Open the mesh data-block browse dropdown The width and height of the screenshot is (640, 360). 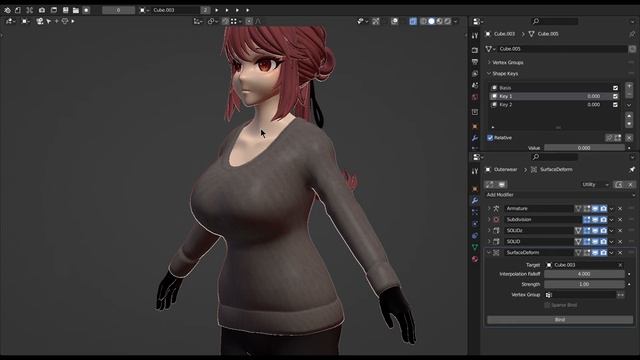click(490, 49)
